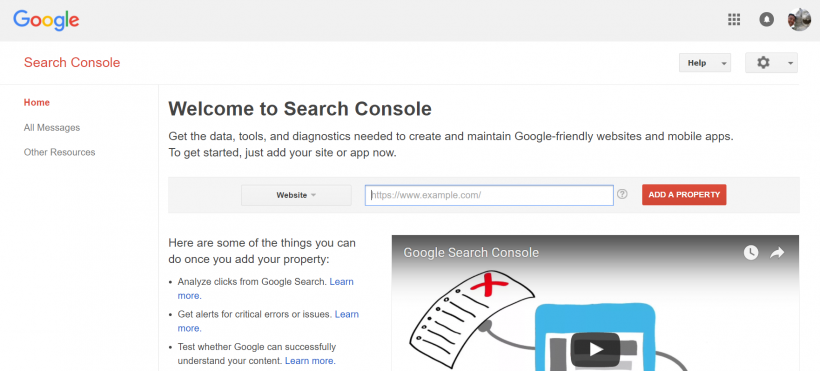The width and height of the screenshot is (820, 371).
Task: Open the notifications bell icon
Action: click(766, 20)
